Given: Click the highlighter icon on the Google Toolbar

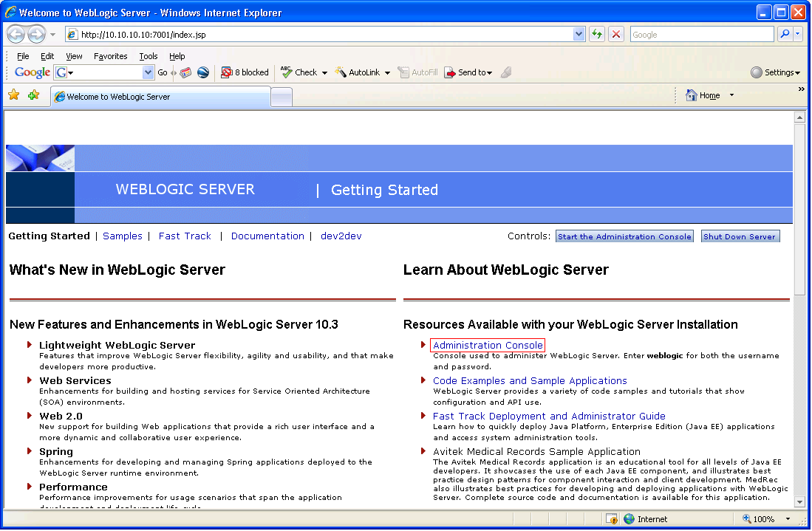Looking at the screenshot, I should (506, 72).
